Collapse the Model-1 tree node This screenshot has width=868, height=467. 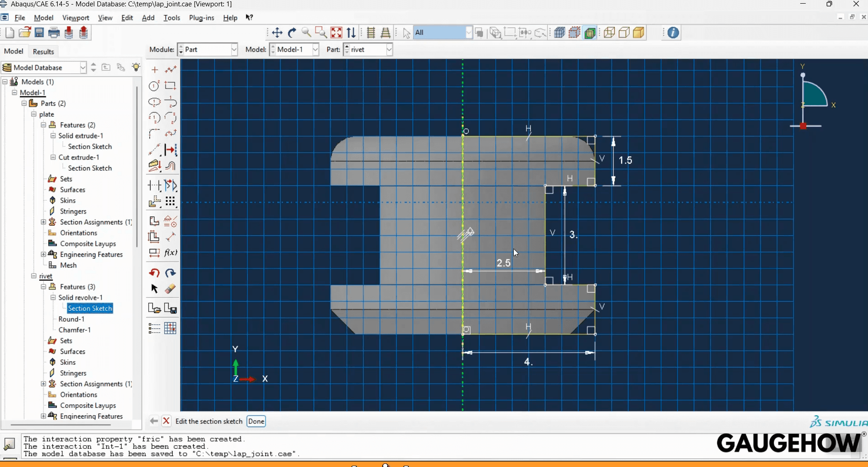[x=15, y=93]
